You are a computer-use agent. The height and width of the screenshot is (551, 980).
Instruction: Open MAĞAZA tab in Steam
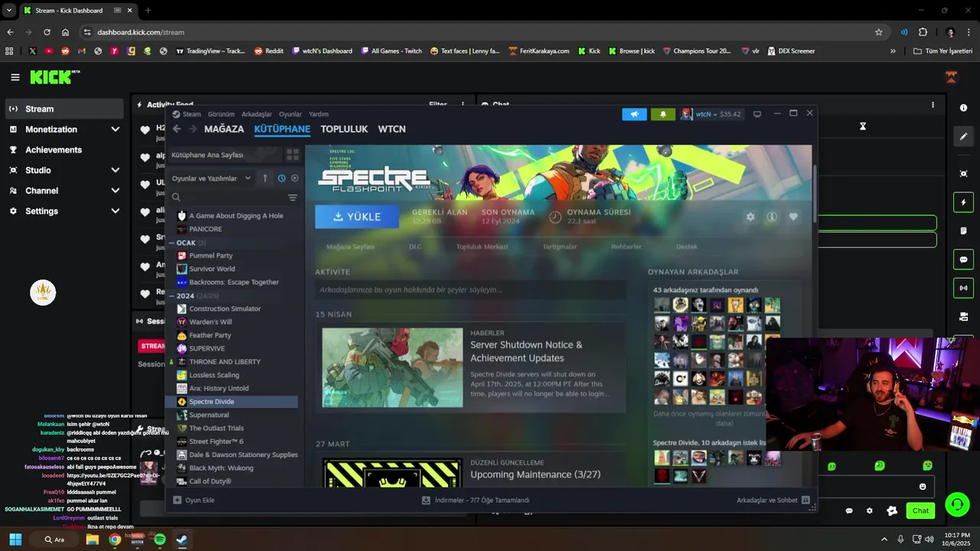224,129
